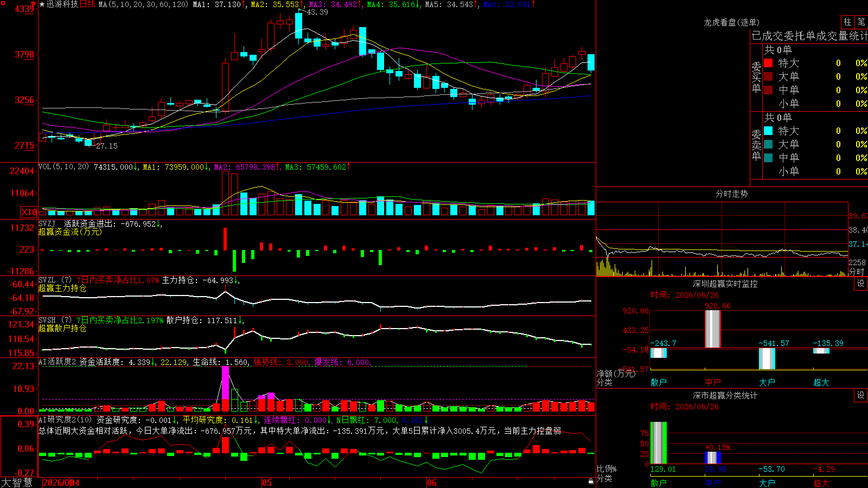Click the 龙虎看盘(逐单) panel title
Screen dimensions: 868x488
pyautogui.click(x=732, y=22)
